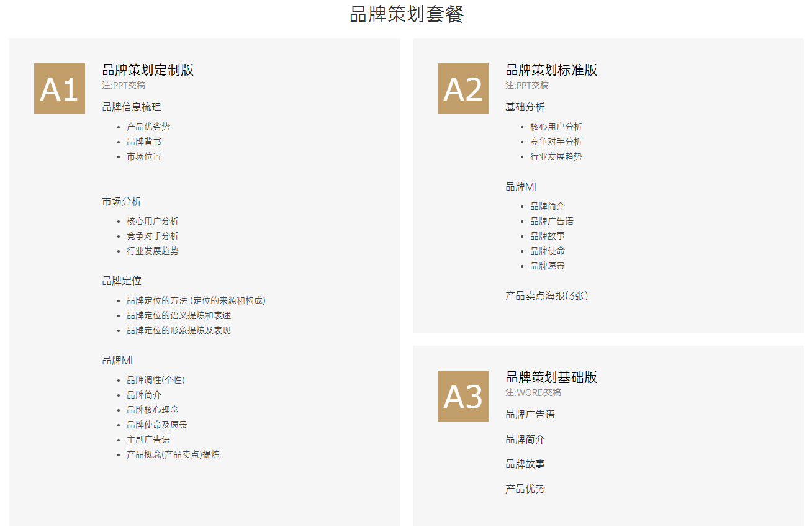Select the 品牌策划定制版 heading

click(x=146, y=70)
